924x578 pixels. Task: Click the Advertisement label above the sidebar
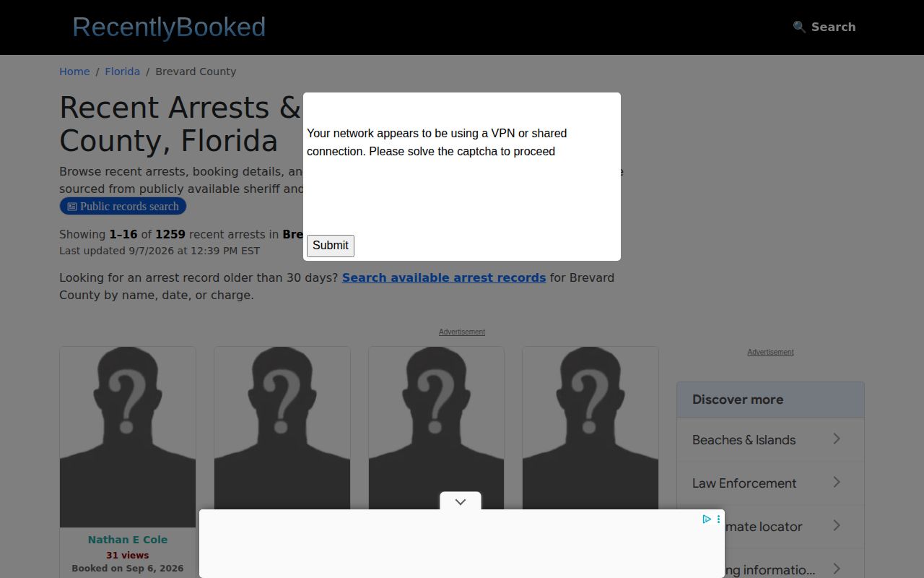(x=770, y=353)
